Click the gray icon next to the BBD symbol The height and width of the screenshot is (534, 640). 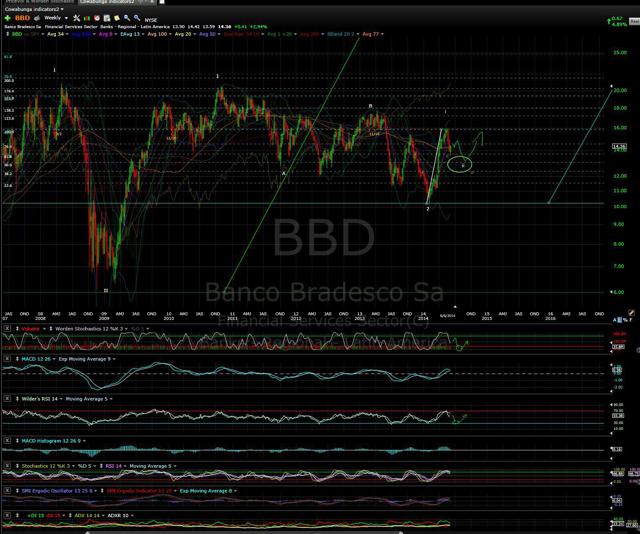(37, 18)
